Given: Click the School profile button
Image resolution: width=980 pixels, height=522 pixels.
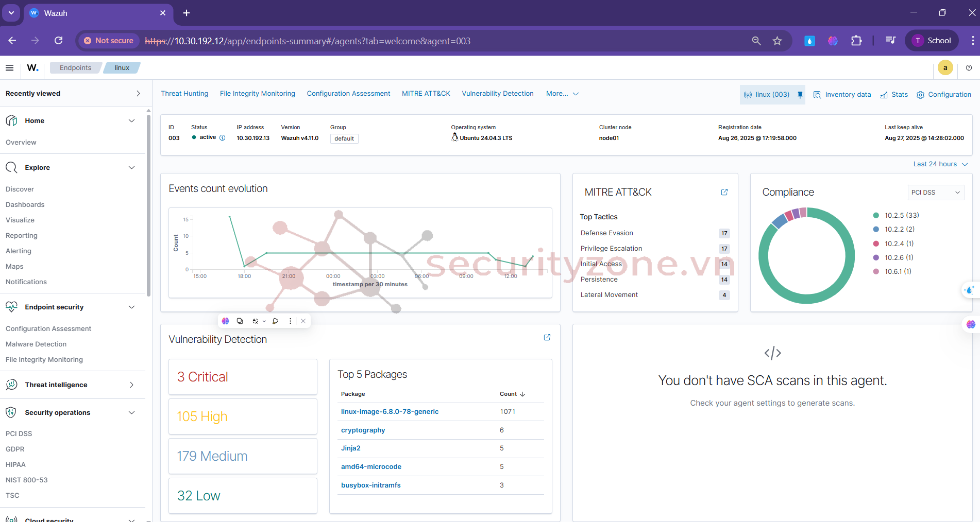Looking at the screenshot, I should click(x=932, y=41).
